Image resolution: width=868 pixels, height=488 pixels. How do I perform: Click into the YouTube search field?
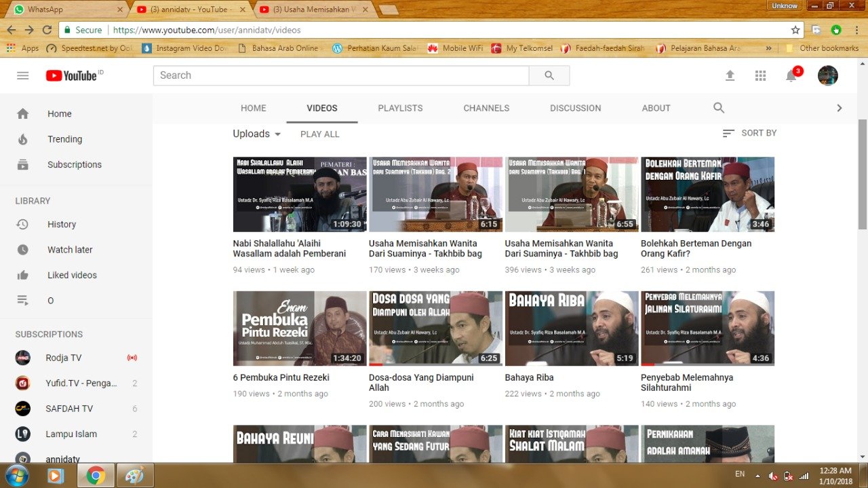(340, 75)
